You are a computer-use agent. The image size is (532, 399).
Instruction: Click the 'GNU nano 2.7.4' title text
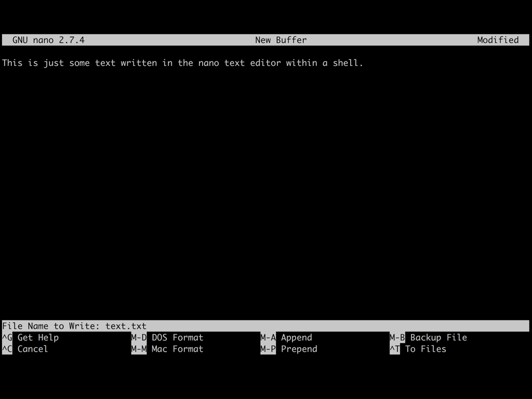pyautogui.click(x=48, y=40)
